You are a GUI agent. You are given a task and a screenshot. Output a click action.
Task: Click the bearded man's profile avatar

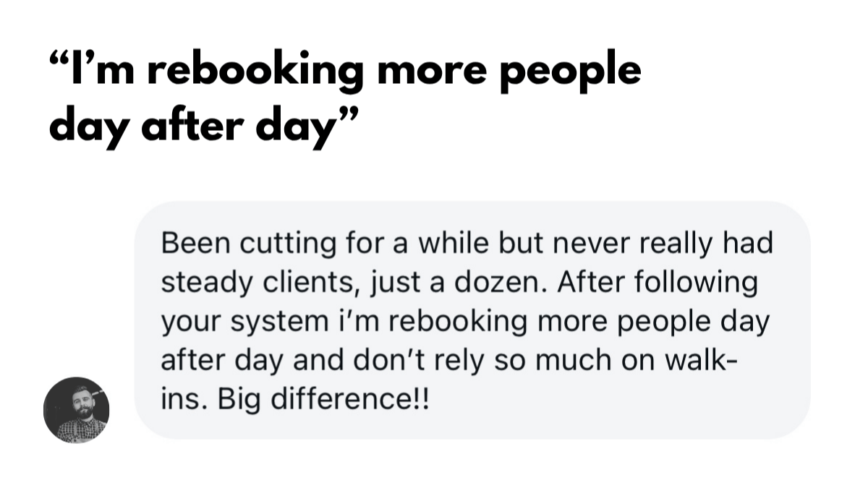(x=76, y=410)
